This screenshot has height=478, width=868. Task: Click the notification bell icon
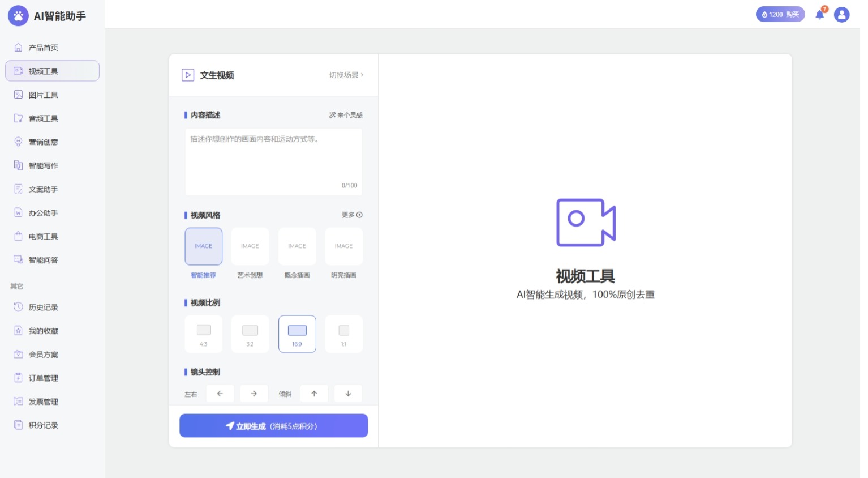(819, 15)
